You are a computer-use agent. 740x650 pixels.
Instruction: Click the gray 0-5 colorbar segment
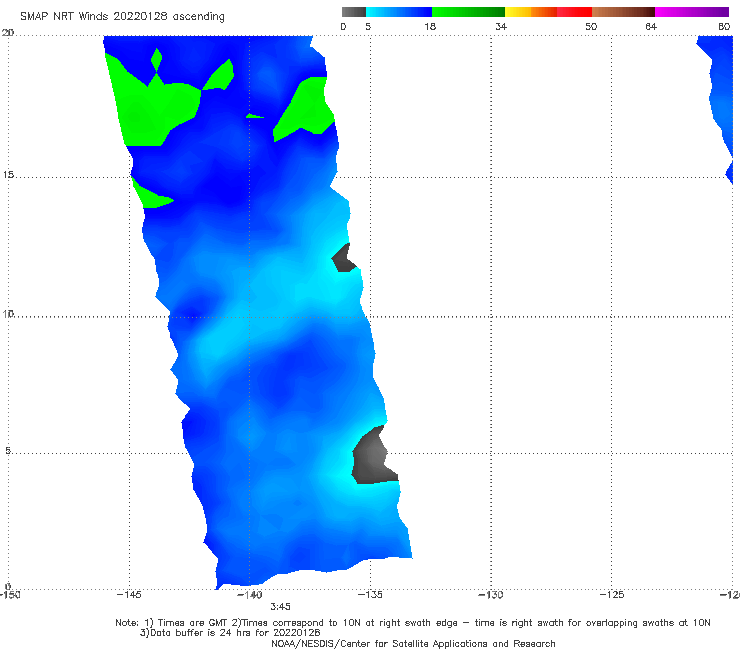(353, 12)
